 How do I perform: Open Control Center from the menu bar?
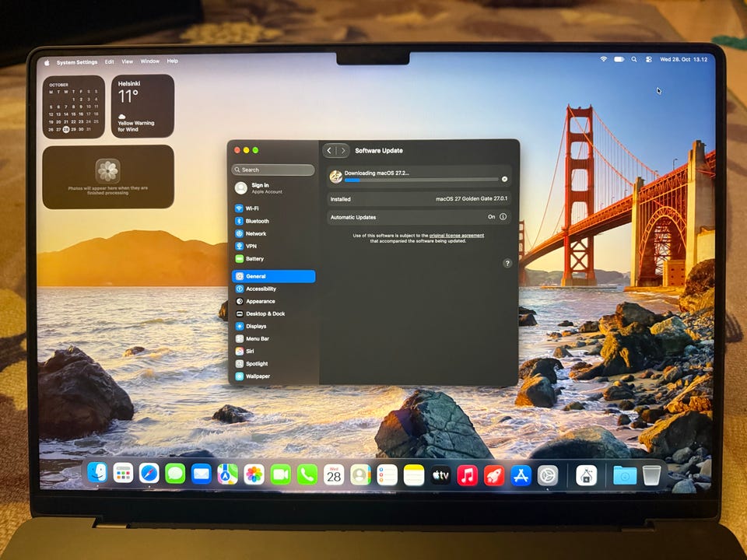pos(648,60)
